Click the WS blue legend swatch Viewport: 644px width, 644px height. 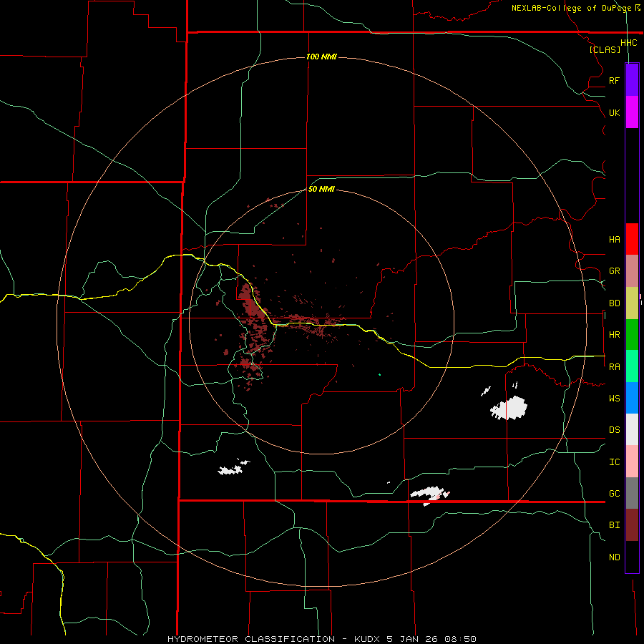632,398
